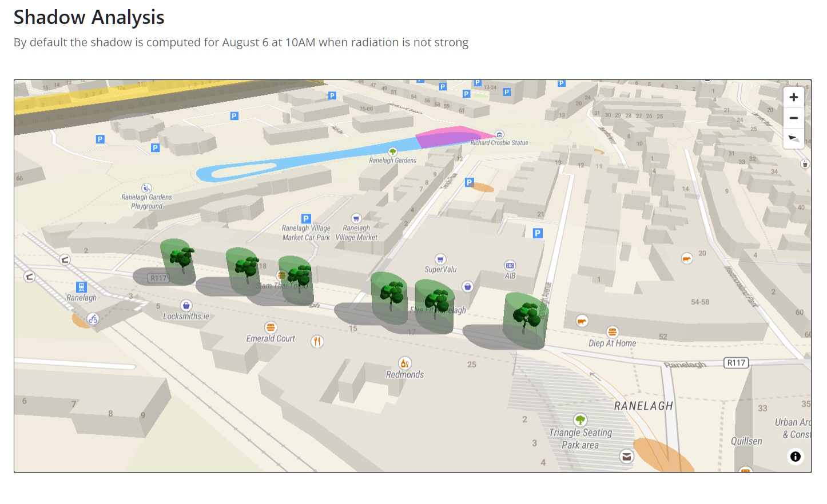
Task: Click butcher icon left of Diep At Home
Action: point(582,321)
